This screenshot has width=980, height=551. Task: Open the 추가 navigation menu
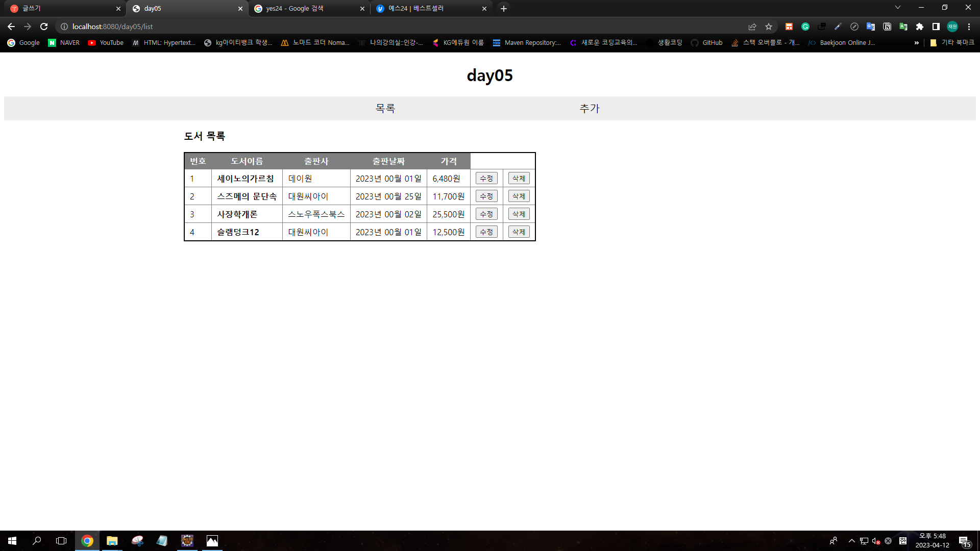pyautogui.click(x=590, y=108)
